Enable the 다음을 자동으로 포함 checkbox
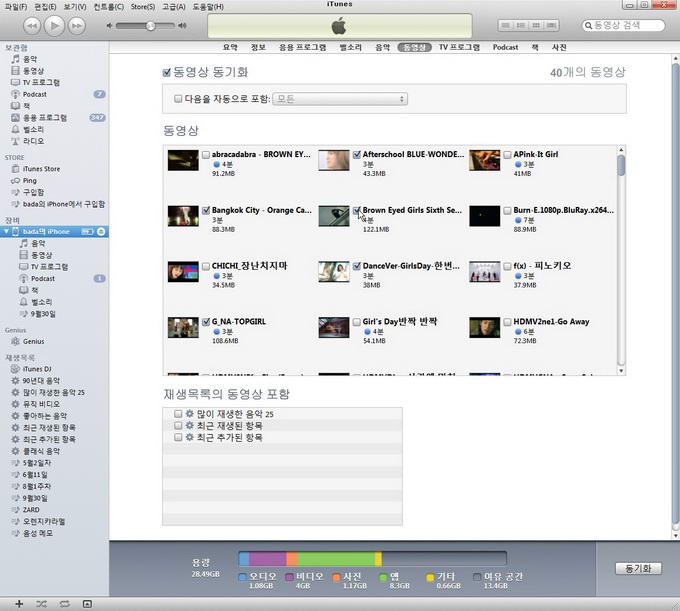Screen dimensions: 680x611 (178, 99)
